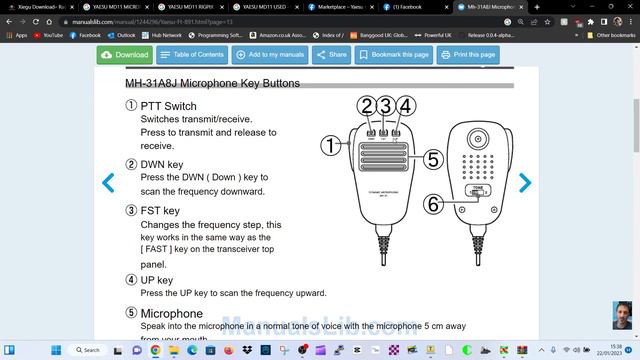This screenshot has width=640, height=360.
Task: Open Firefox from taskbar
Action: (229, 350)
